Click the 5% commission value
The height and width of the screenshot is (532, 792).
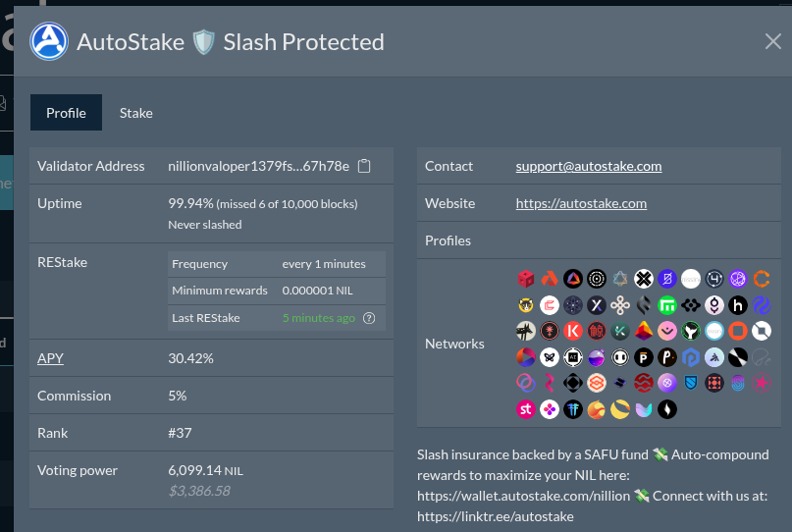[178, 396]
